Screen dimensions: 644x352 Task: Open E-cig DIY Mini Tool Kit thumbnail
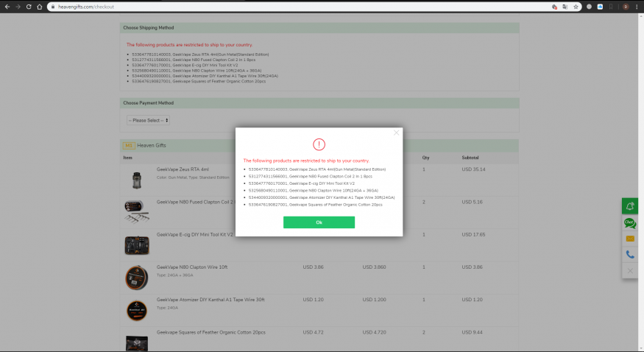[x=137, y=245]
